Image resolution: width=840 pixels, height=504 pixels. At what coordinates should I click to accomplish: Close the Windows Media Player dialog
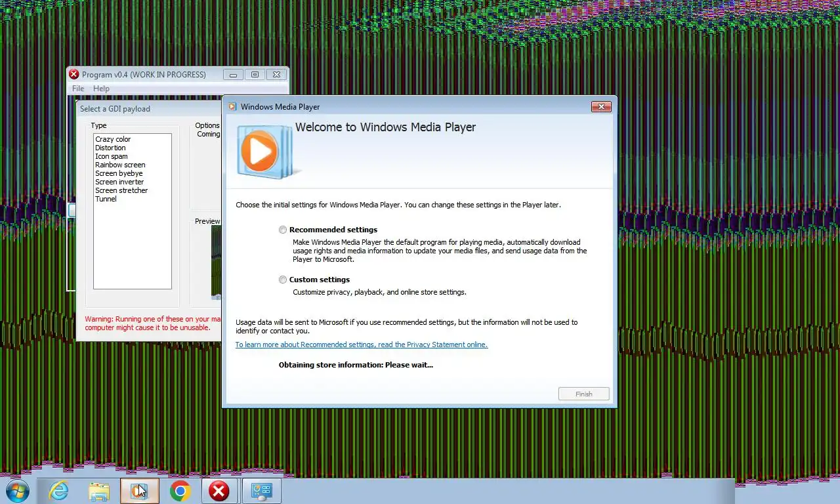pyautogui.click(x=601, y=106)
